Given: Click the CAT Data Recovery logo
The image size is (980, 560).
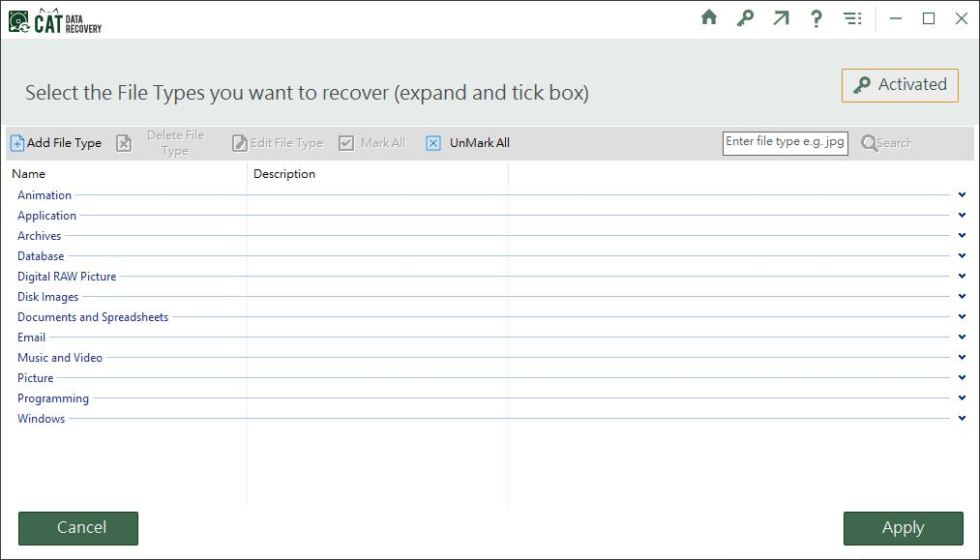Looking at the screenshot, I should click(x=55, y=20).
